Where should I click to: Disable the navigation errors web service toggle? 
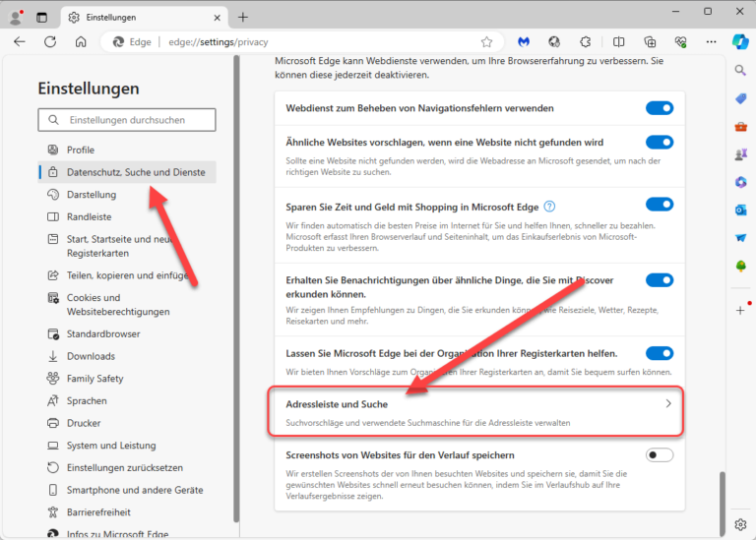[x=660, y=108]
